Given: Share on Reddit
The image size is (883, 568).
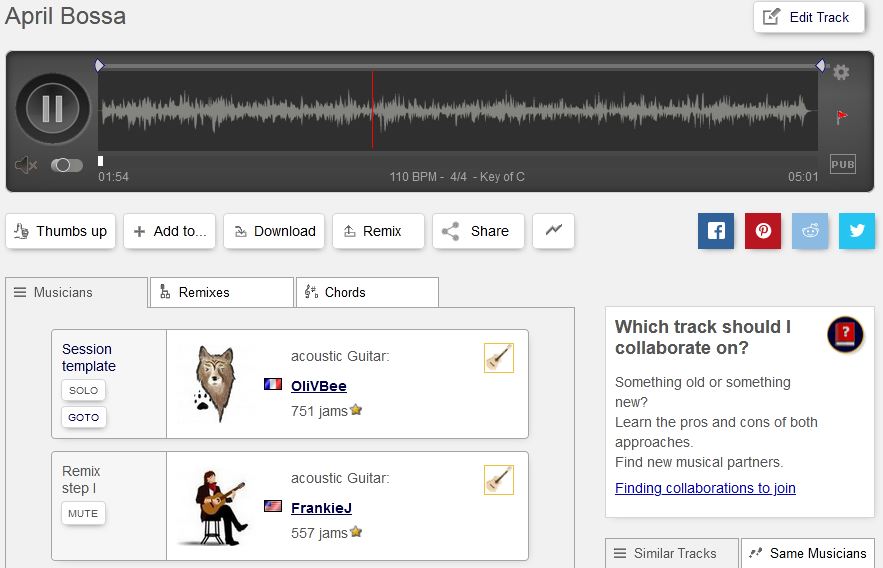Looking at the screenshot, I should point(810,231).
